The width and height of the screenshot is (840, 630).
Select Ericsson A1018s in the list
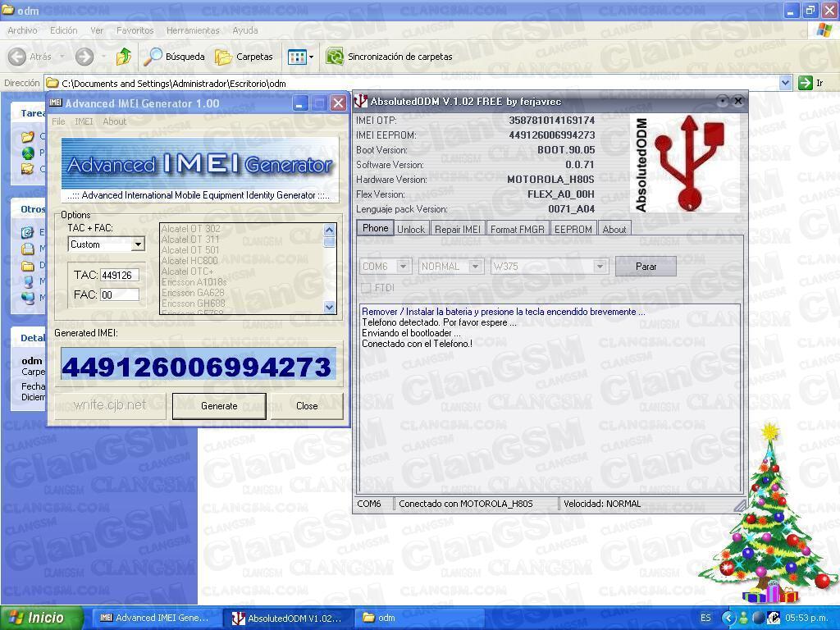click(x=194, y=282)
